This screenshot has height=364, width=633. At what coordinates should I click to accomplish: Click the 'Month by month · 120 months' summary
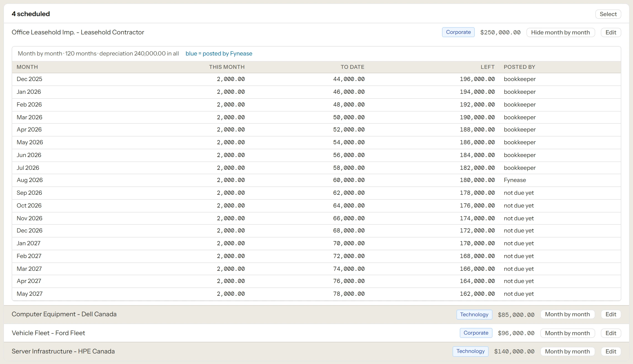click(98, 54)
